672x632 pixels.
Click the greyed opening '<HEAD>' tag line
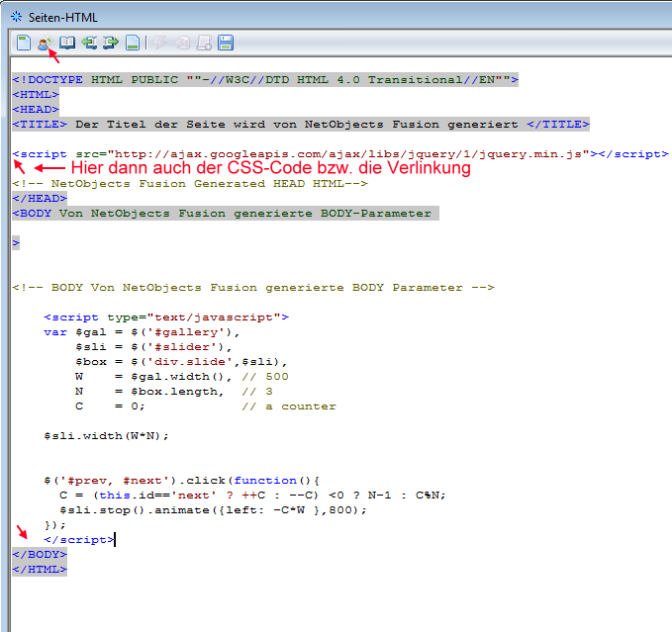(x=36, y=110)
